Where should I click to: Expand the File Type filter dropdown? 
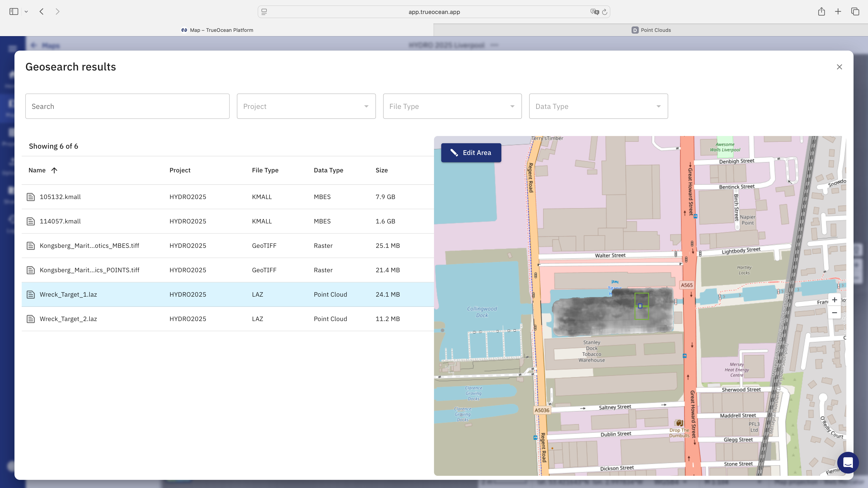click(x=452, y=106)
